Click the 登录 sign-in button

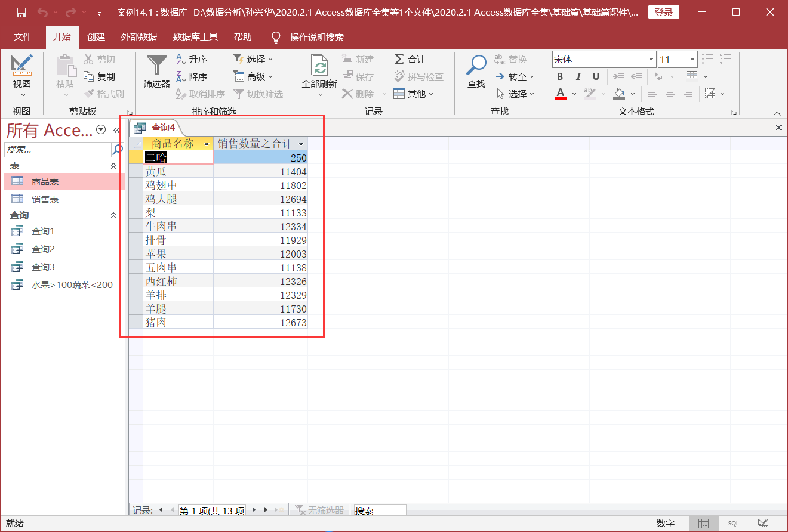664,13
